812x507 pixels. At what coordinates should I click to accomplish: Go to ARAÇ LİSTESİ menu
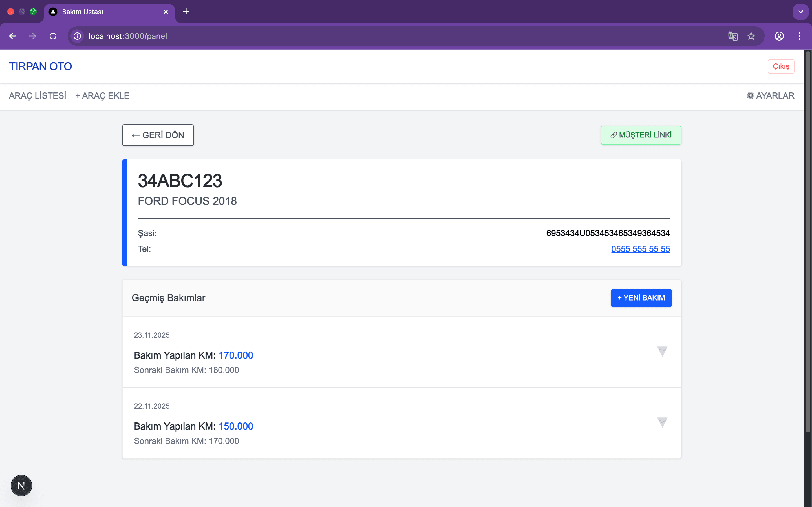37,95
